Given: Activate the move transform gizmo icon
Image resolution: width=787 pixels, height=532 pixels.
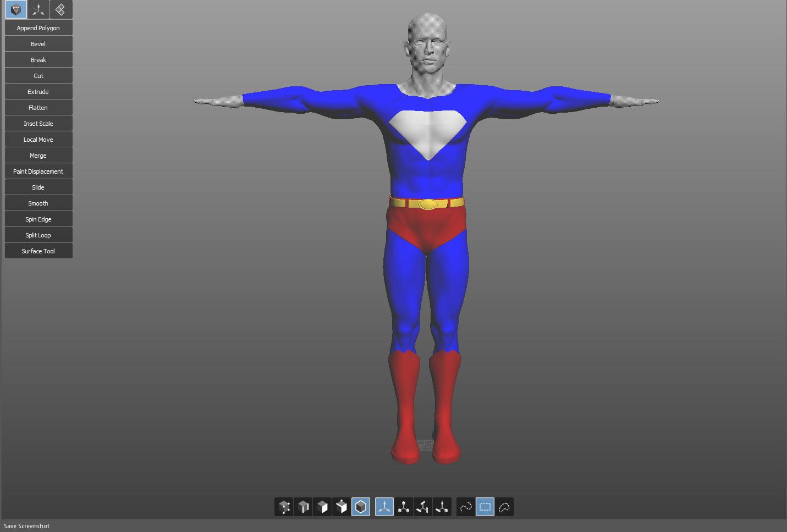Looking at the screenshot, I should pos(384,507).
